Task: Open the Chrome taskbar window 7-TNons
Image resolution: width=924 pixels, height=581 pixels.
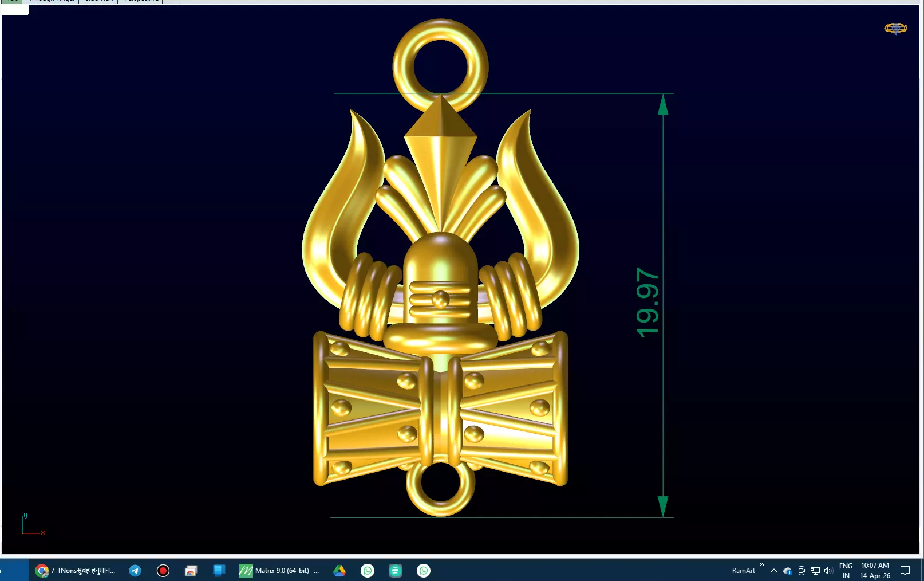Action: pyautogui.click(x=75, y=570)
